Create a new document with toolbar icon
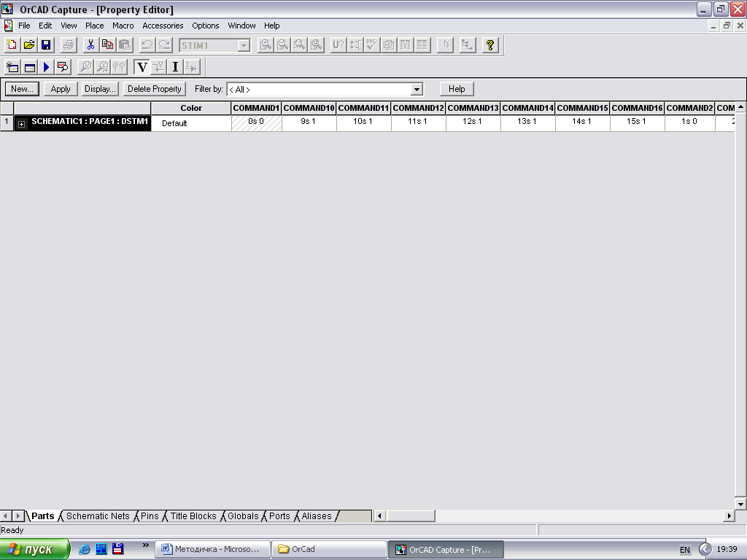The height and width of the screenshot is (560, 747). click(x=12, y=45)
